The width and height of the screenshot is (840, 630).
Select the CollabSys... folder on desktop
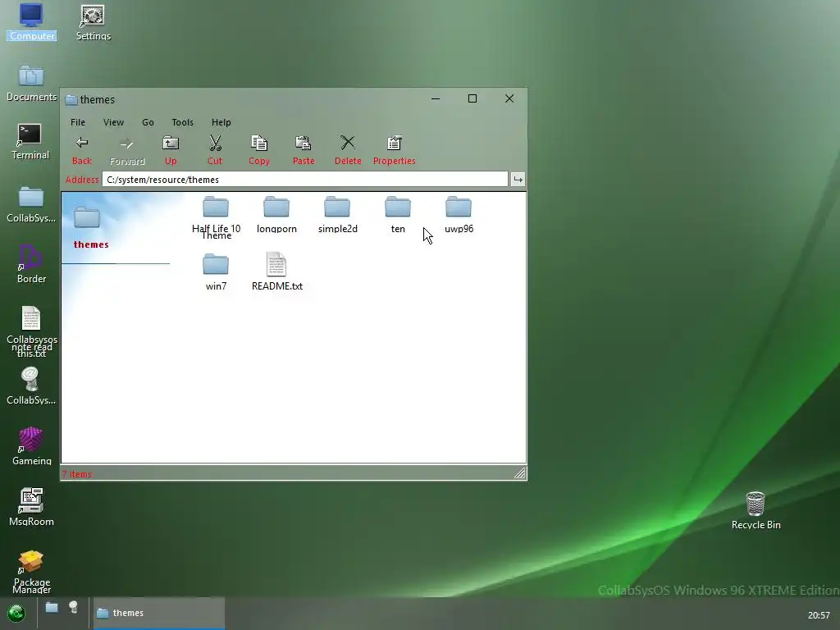(31, 204)
